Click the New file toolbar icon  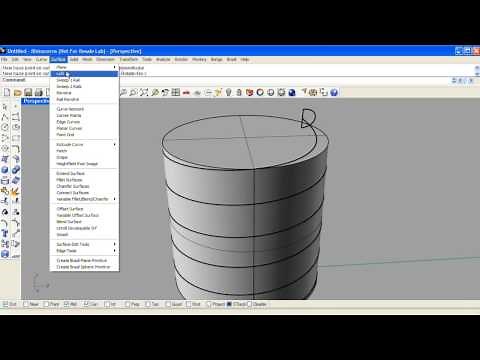[x=7, y=92]
